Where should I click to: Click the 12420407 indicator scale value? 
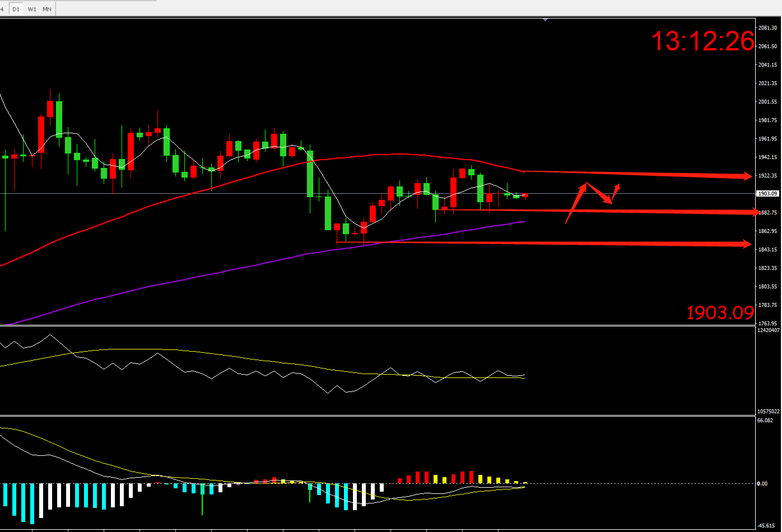tap(769, 330)
